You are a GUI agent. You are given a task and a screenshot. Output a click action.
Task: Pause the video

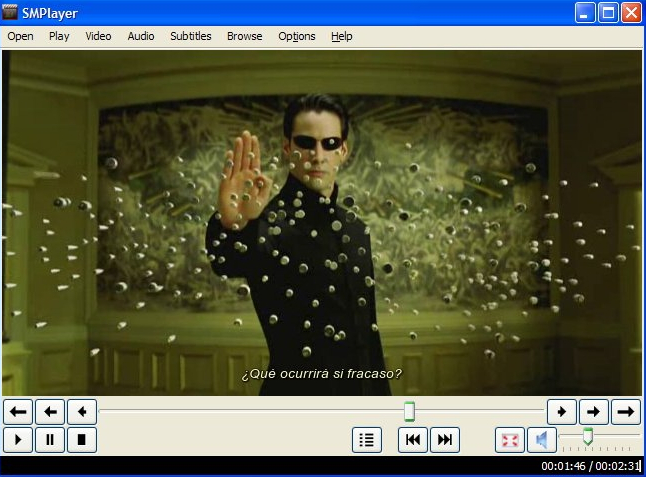coord(50,440)
